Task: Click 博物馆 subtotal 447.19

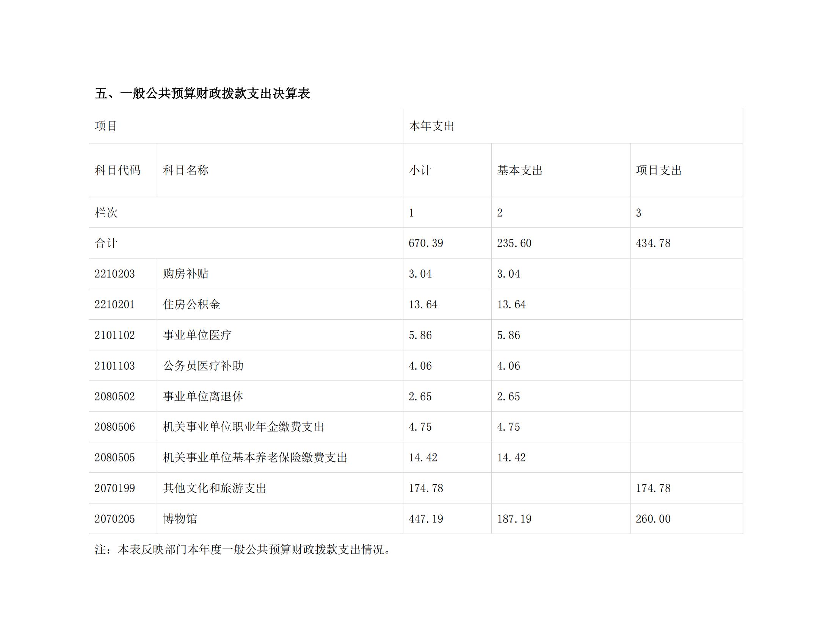Action: point(426,519)
